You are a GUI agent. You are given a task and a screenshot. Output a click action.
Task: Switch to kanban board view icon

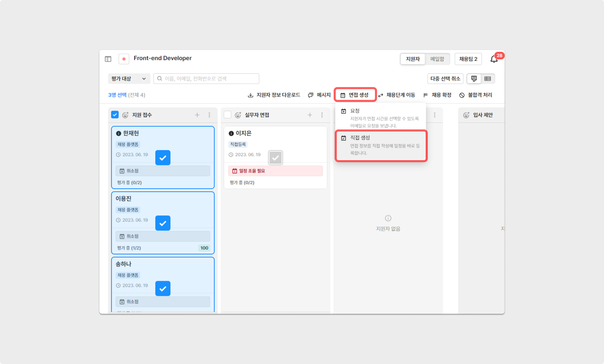tap(474, 79)
